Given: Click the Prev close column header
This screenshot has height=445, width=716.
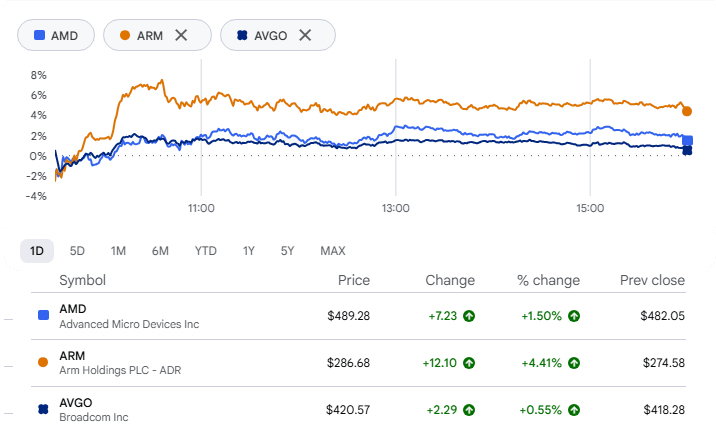Looking at the screenshot, I should 653,280.
